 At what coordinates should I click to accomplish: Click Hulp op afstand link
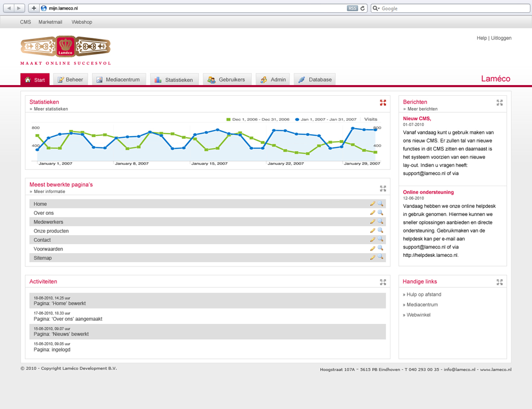423,295
